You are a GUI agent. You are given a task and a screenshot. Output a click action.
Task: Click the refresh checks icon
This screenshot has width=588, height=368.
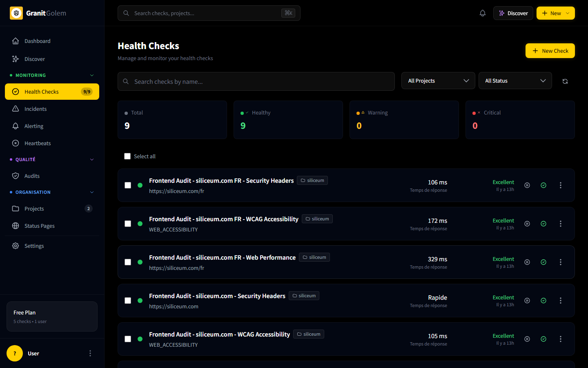tap(565, 81)
